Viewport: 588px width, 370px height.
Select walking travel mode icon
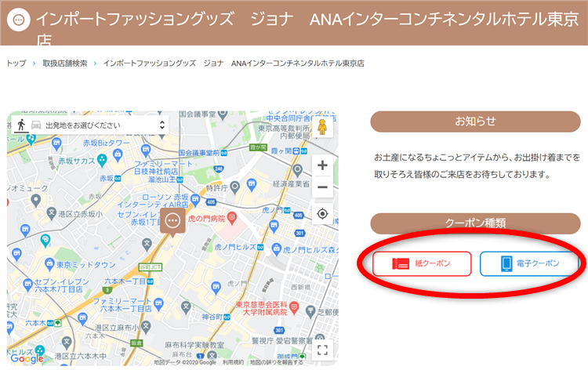click(21, 125)
